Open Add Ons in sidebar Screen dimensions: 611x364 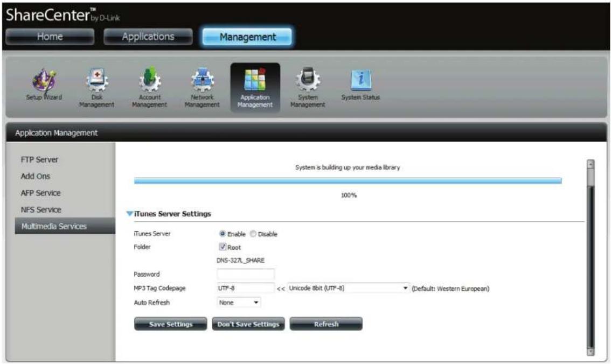click(x=36, y=177)
